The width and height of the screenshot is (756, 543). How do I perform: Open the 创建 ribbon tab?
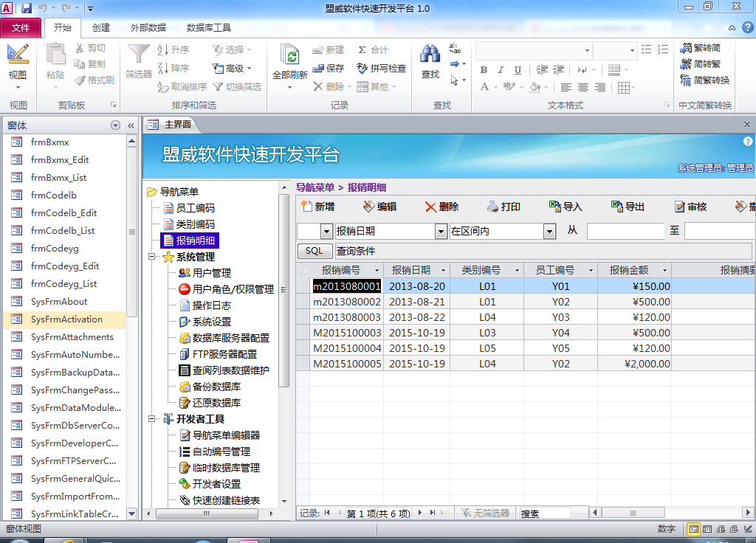[101, 28]
